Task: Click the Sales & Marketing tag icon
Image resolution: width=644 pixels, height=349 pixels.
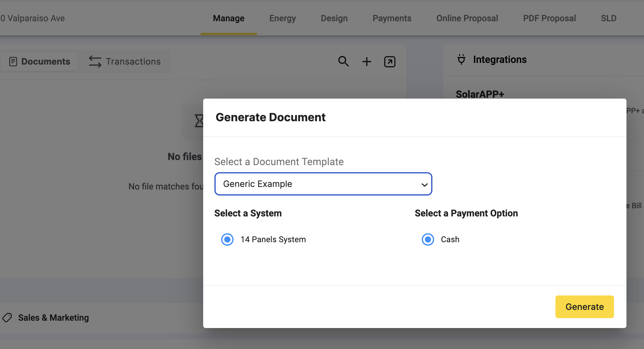Action: click(7, 318)
